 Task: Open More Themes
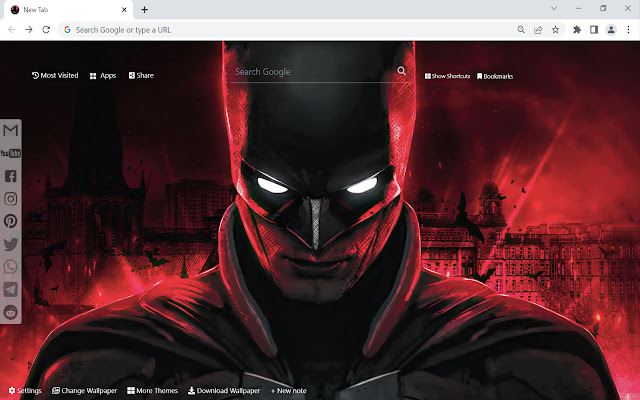coord(152,391)
